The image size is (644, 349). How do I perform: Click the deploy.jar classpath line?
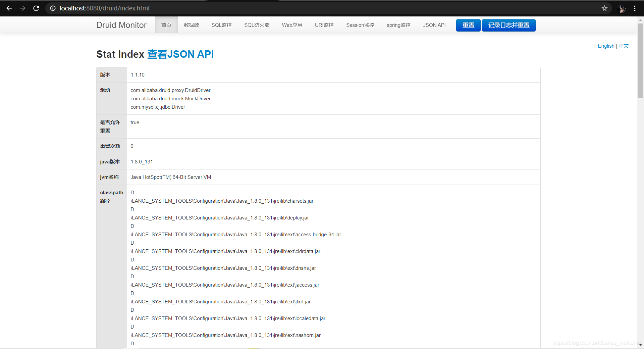[x=220, y=218]
